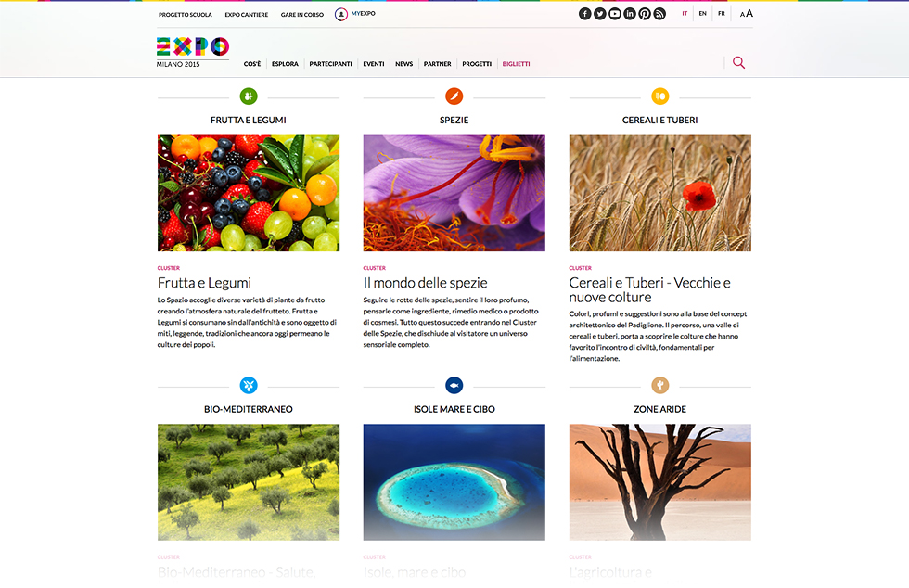Open the LinkedIn social icon

coord(630,14)
